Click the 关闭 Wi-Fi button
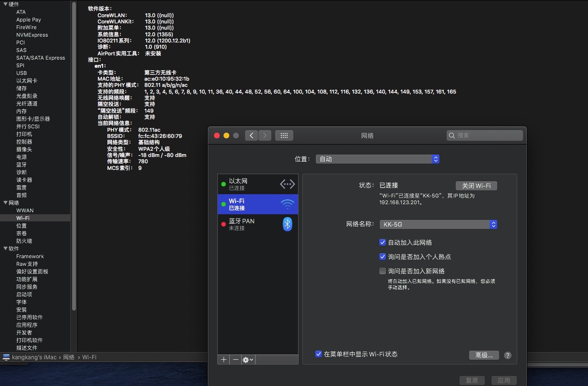588x386 pixels. [476, 186]
